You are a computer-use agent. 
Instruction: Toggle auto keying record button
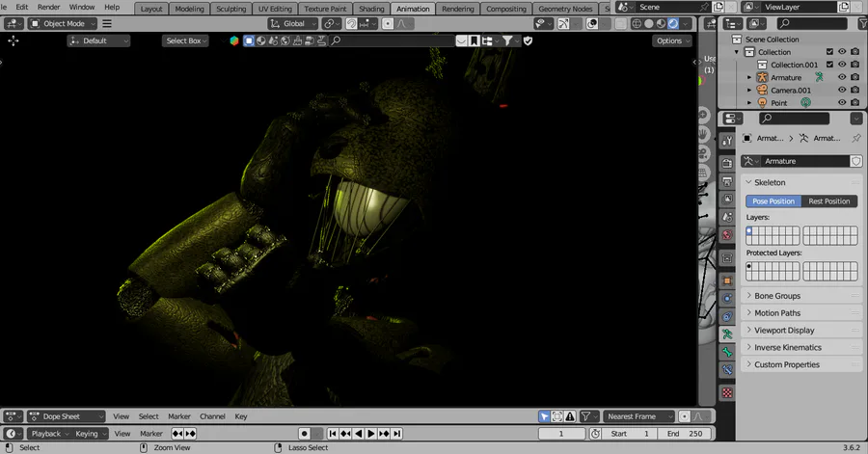[x=304, y=434]
